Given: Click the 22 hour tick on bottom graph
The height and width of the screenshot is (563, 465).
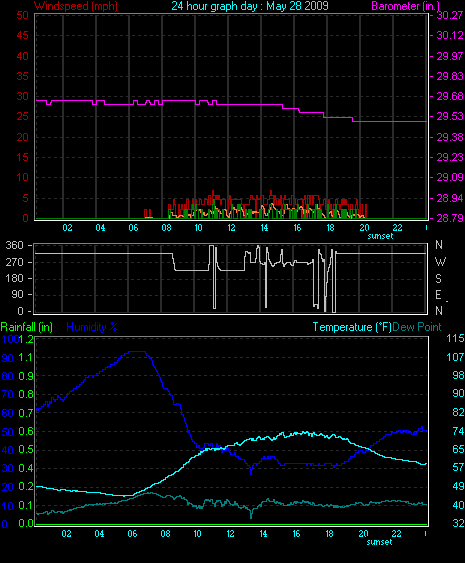Looking at the screenshot, I should (396, 534).
